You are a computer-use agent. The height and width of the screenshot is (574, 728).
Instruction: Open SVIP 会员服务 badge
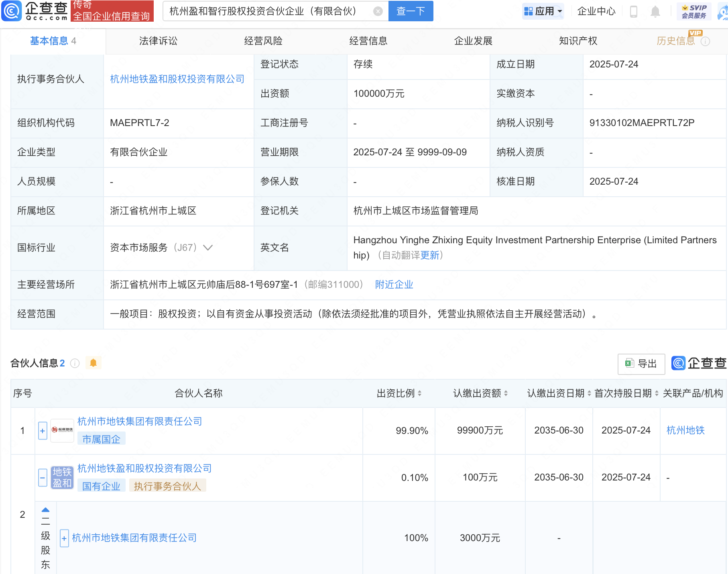coord(694,11)
